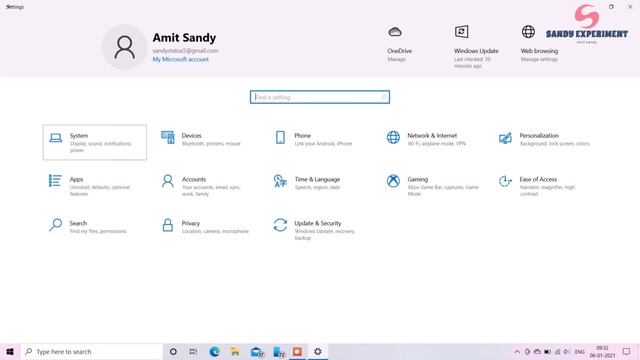Click the Windows Update status icon
The image size is (640, 360).
461,31
